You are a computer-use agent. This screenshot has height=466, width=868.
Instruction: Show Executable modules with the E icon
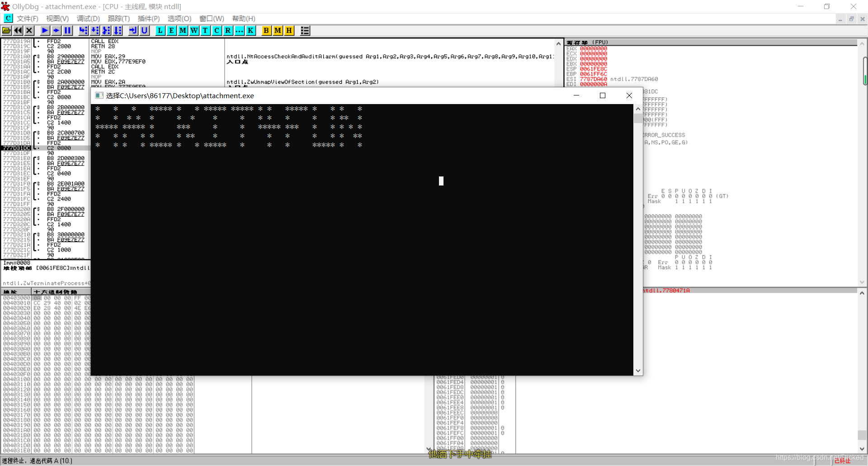tap(171, 30)
